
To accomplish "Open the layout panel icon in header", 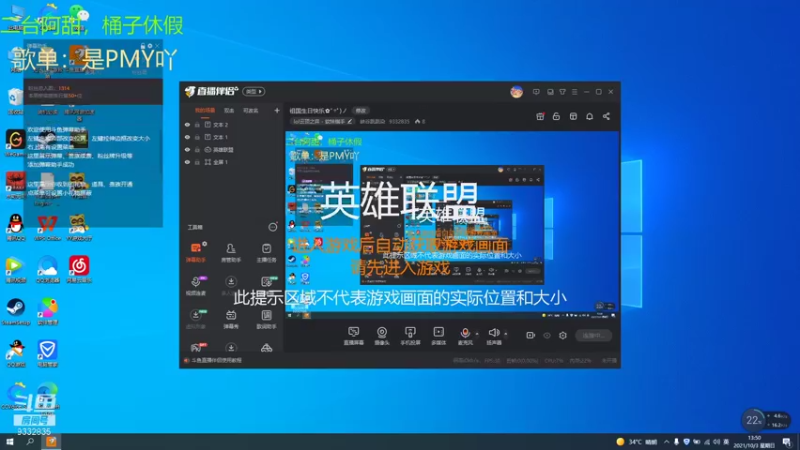I will pos(573,116).
